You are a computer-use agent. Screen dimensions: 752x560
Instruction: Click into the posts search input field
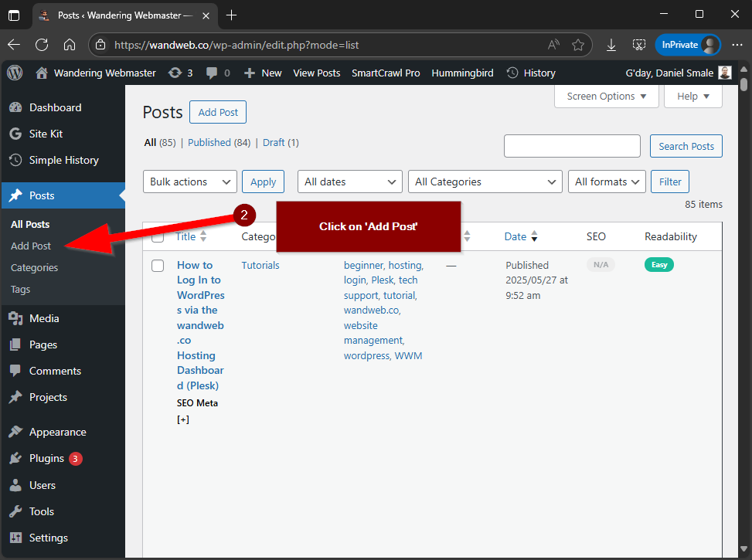(572, 146)
